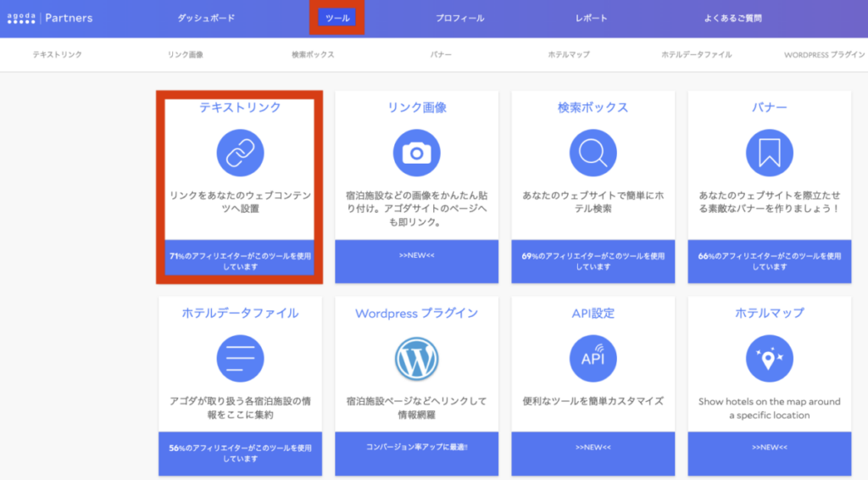Click the text アゴダが取り扱う各宿泊施設の情報をここに集約
The image size is (868, 480).
coord(240,407)
